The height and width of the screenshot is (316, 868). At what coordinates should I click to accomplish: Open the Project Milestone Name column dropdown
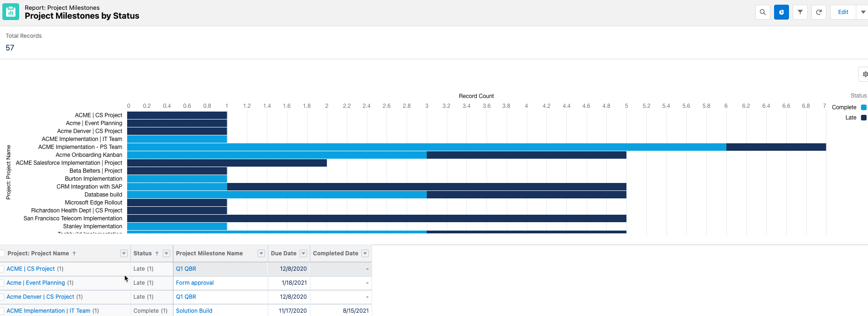point(261,253)
